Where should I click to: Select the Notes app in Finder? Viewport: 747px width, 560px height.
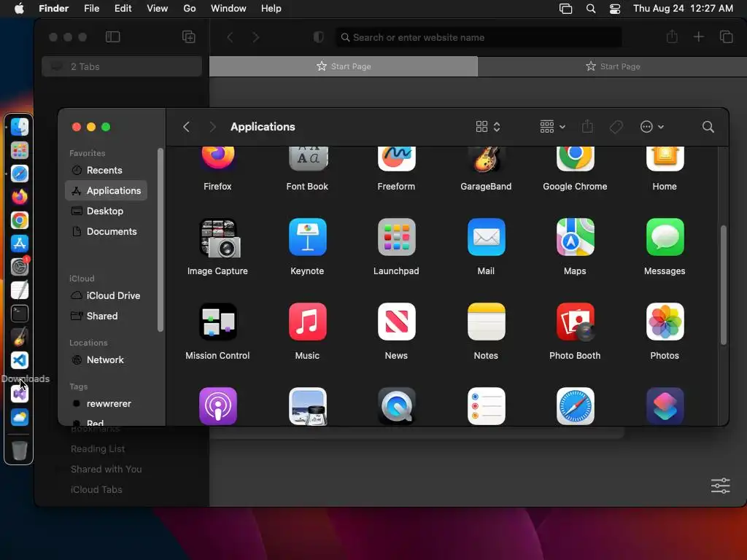(486, 322)
